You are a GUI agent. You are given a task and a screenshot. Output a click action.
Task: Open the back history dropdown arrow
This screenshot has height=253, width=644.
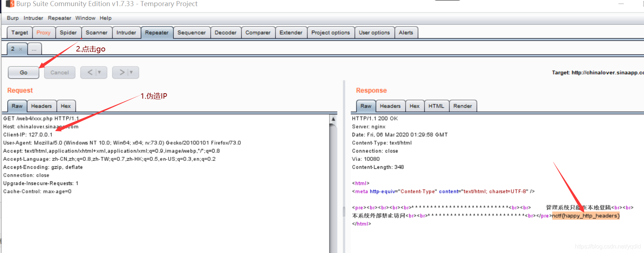pos(99,72)
